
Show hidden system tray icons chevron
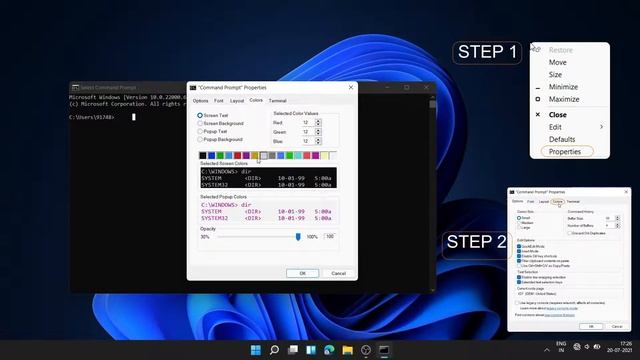click(547, 350)
